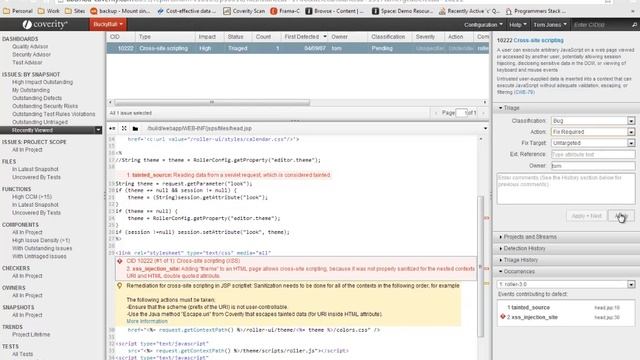Sort by CID column header
Image resolution: width=640 pixels, height=360 pixels.
115,37
